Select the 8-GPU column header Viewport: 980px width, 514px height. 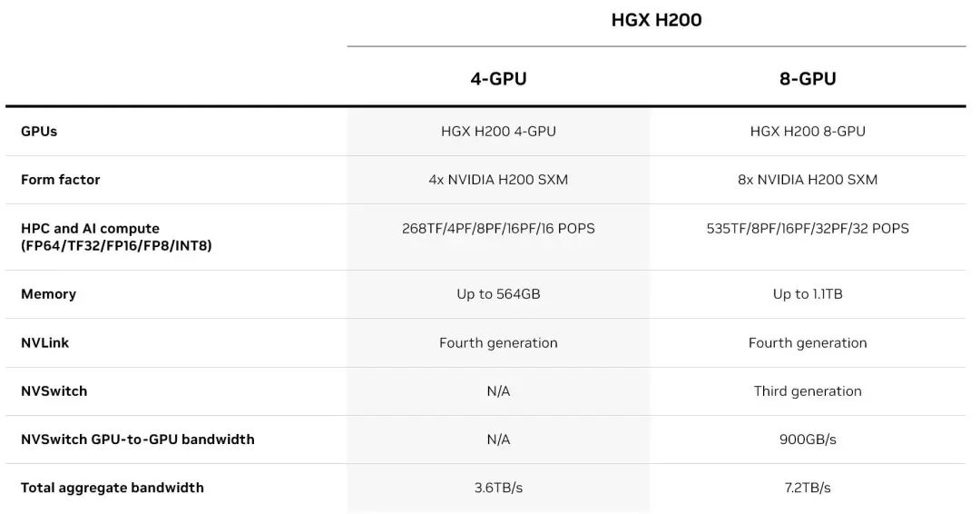point(808,79)
